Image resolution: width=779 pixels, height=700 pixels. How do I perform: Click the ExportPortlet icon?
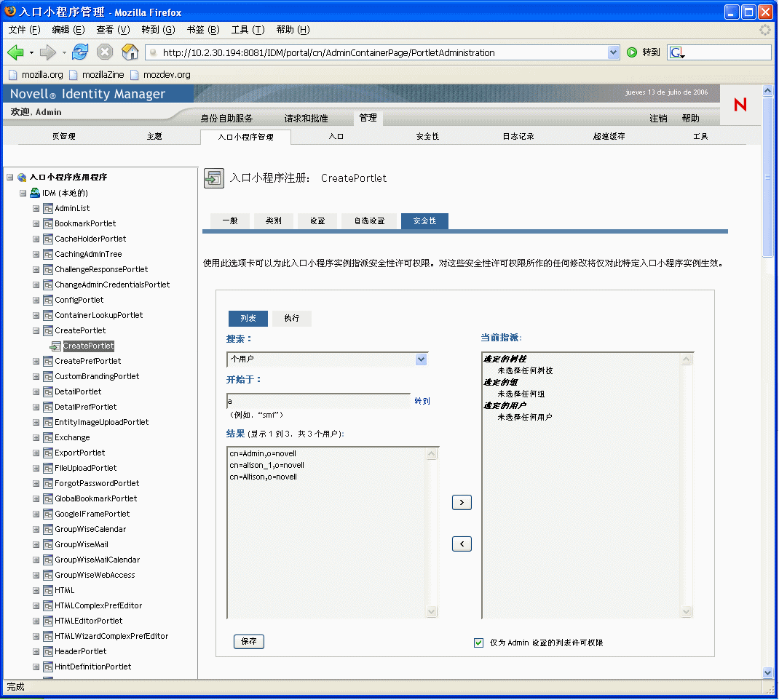[x=48, y=453]
